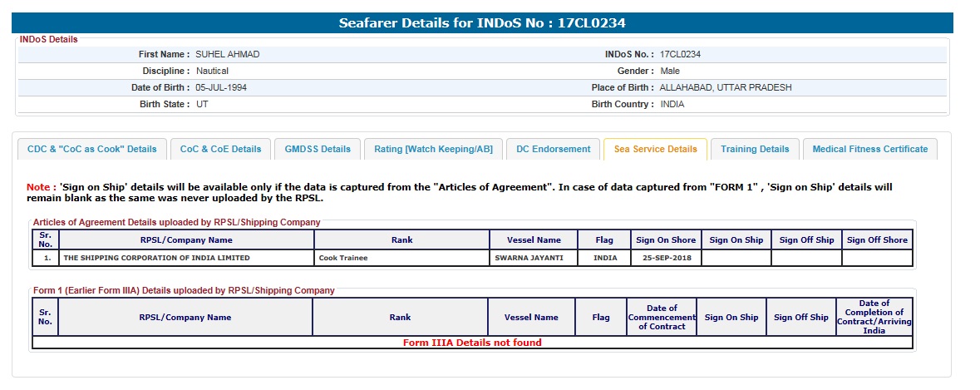
Task: Select the Rating [Watch Keeping/AB] tab
Action: (x=433, y=150)
